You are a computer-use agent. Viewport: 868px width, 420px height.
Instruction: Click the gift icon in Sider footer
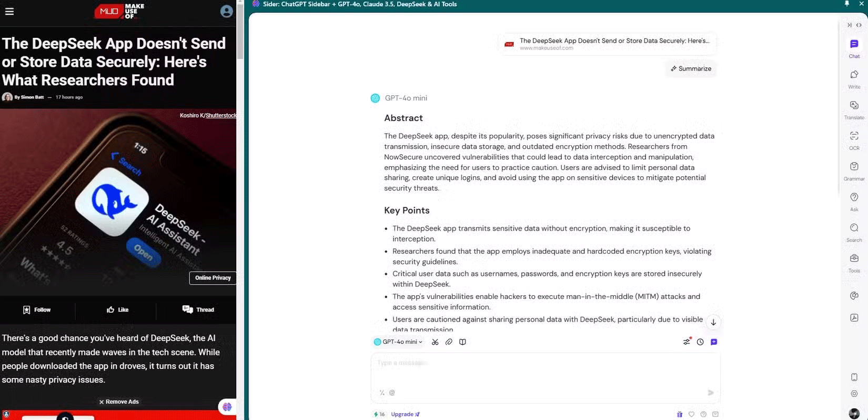[679, 414]
